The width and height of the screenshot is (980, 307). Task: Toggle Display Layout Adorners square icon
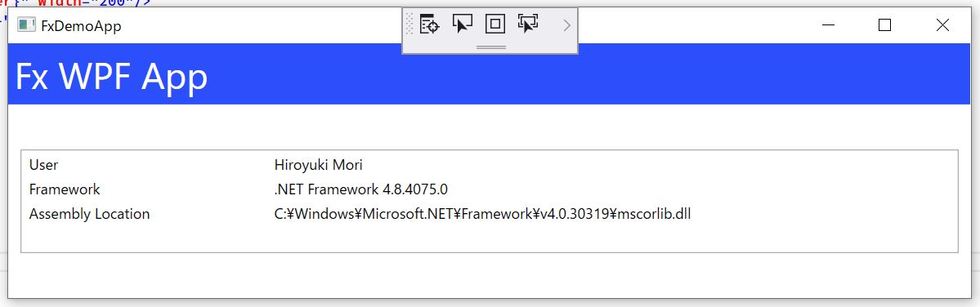click(495, 24)
